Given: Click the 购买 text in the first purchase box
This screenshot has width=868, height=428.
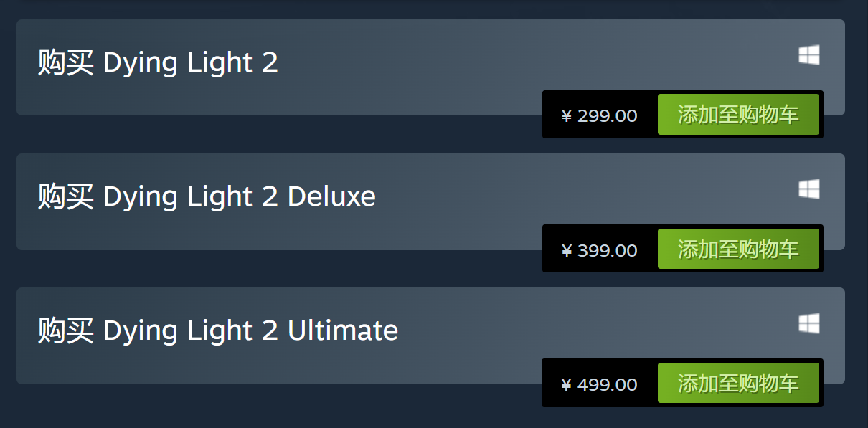Looking at the screenshot, I should (x=65, y=63).
